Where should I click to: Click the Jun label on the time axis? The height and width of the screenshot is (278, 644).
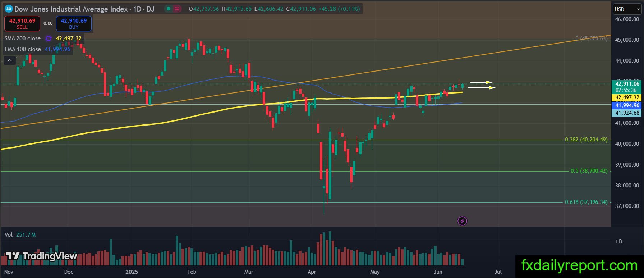(x=438, y=272)
